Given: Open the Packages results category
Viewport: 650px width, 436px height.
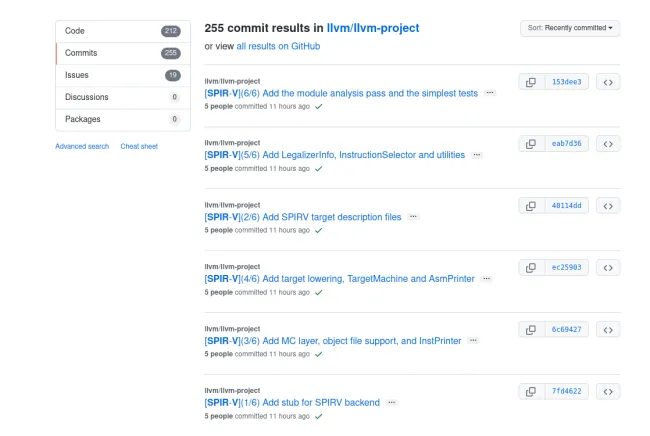Looking at the screenshot, I should [120, 119].
